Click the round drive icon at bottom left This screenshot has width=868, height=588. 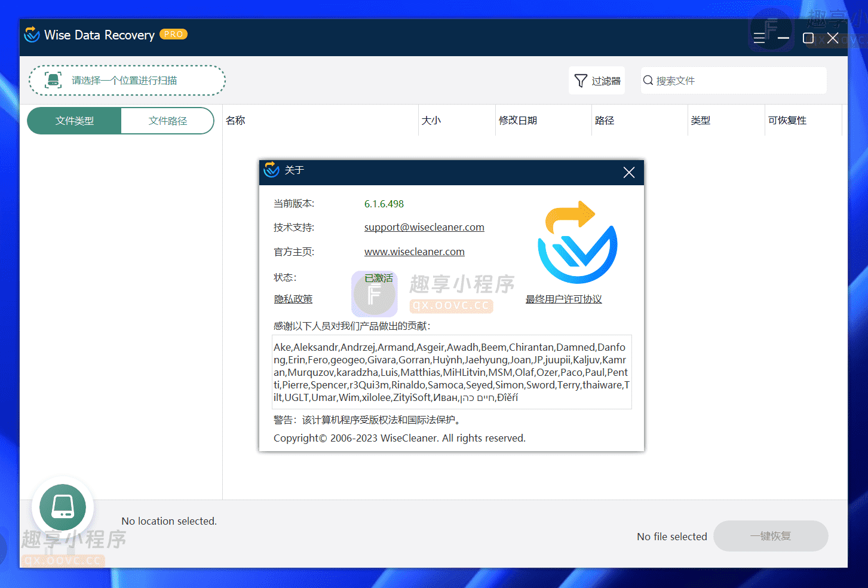coord(63,507)
